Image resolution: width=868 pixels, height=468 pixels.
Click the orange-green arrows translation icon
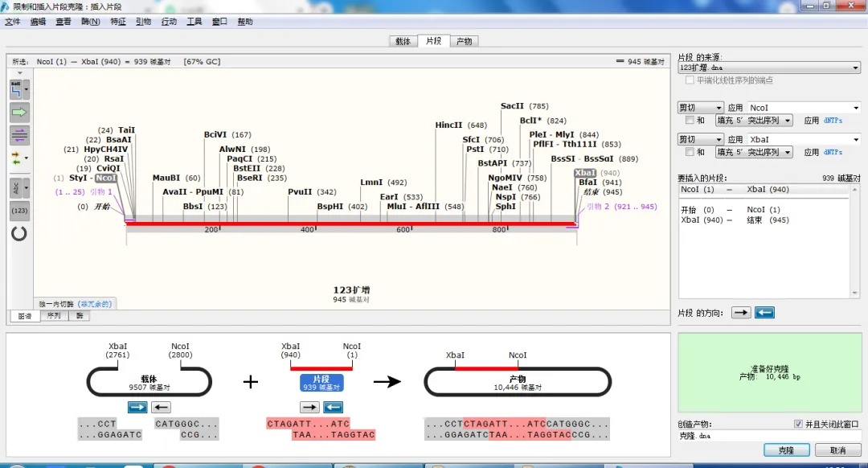click(16, 158)
